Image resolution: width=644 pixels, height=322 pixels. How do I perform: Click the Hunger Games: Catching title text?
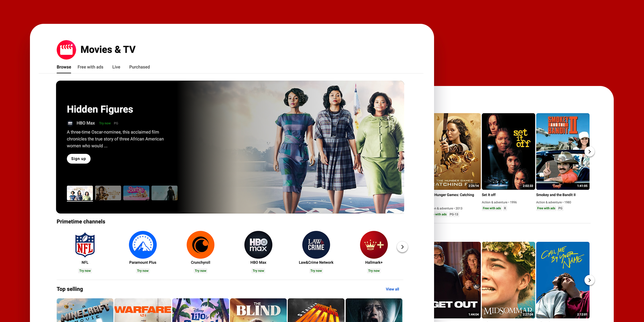454,195
